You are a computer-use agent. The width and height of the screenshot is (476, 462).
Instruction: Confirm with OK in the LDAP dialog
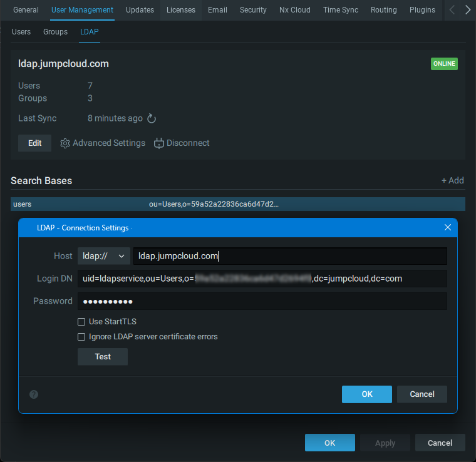point(367,394)
